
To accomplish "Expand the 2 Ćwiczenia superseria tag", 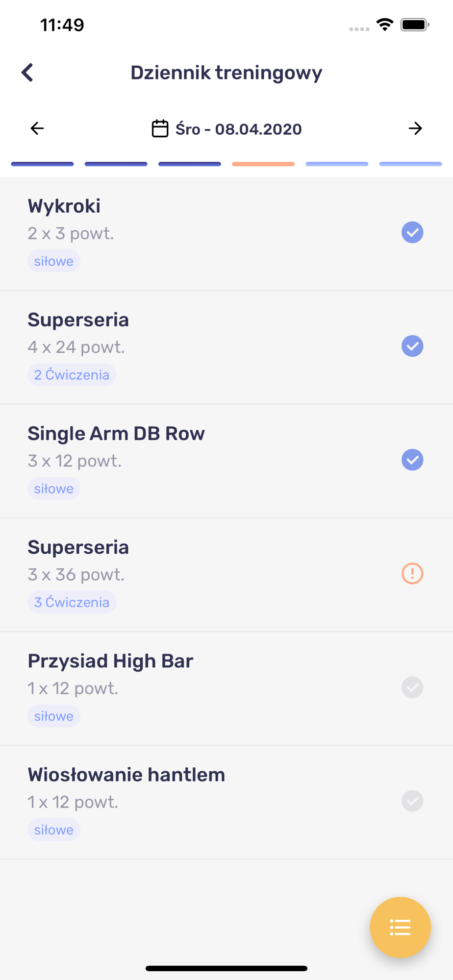I will tap(72, 375).
